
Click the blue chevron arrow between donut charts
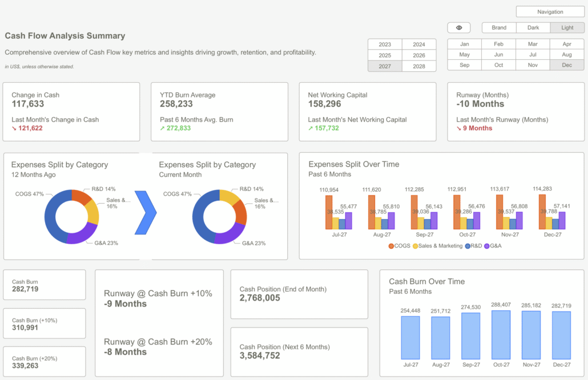pos(146,213)
